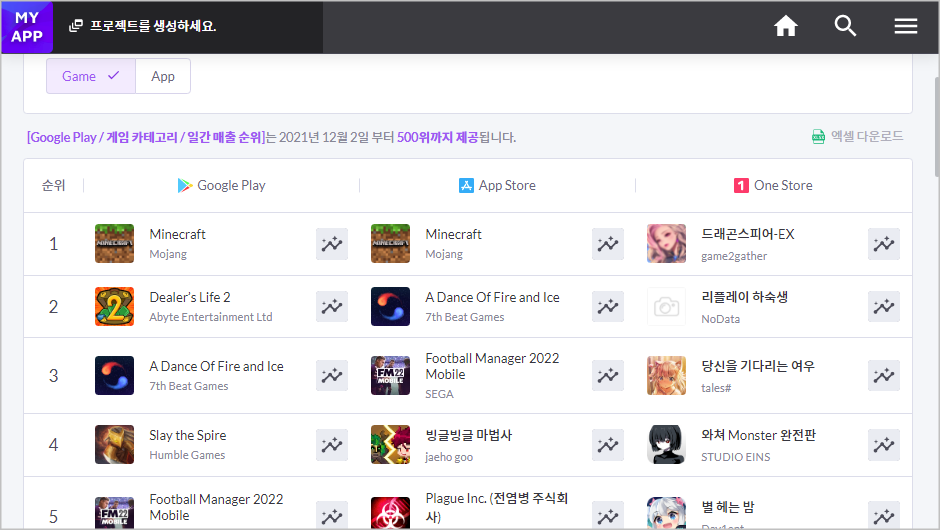Show trend chart for 드래곤스피어-EX

884,244
